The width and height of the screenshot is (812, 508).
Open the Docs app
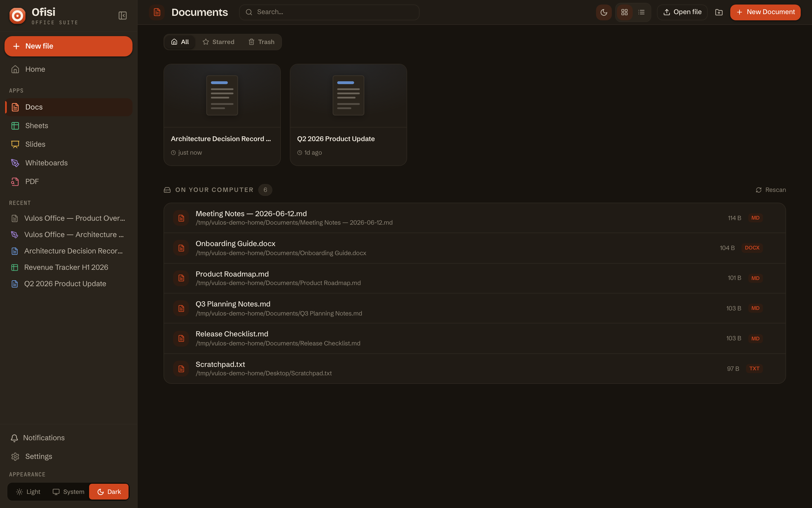click(x=69, y=107)
